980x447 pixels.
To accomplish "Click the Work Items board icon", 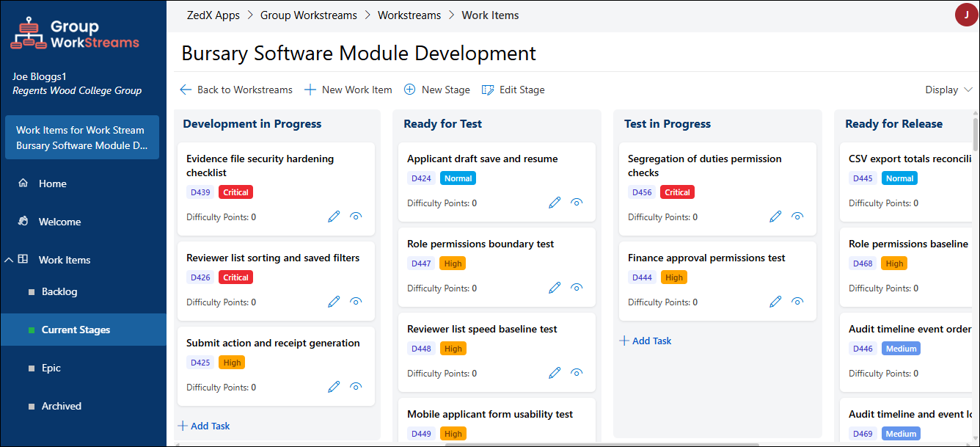I will tap(23, 259).
